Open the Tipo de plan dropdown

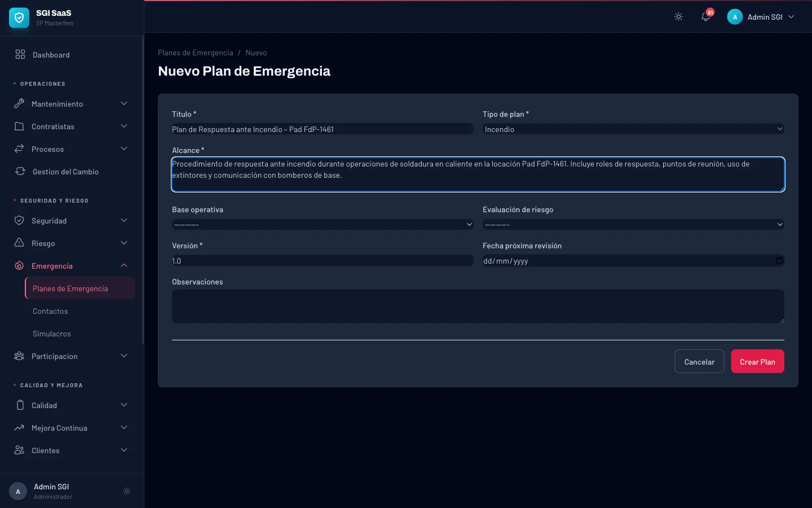pos(633,129)
